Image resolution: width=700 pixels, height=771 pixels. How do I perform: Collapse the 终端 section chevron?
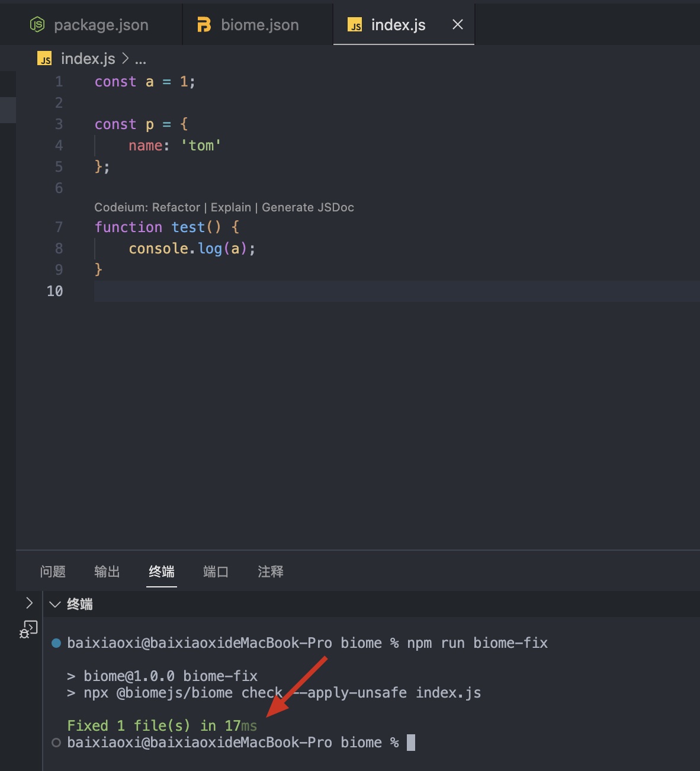(55, 605)
